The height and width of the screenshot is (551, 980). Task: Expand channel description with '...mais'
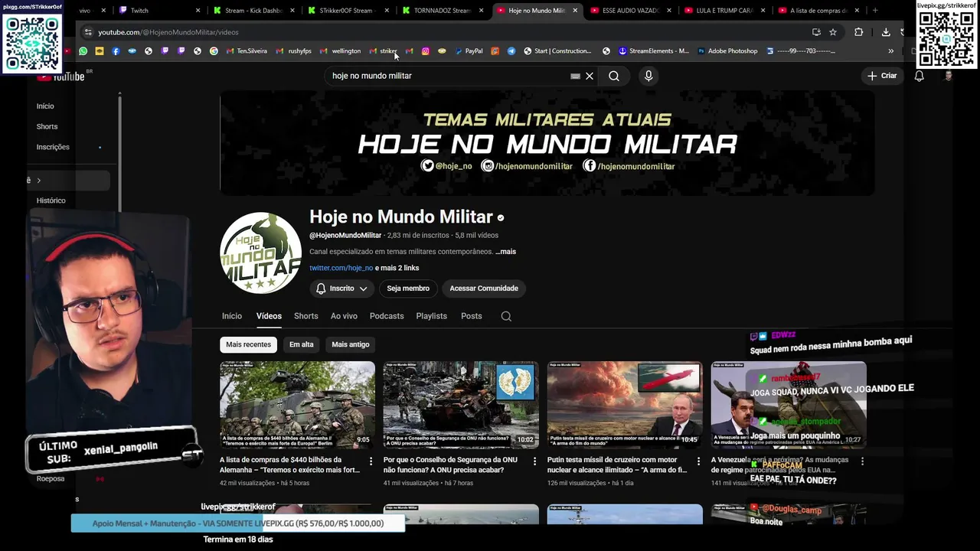505,252
